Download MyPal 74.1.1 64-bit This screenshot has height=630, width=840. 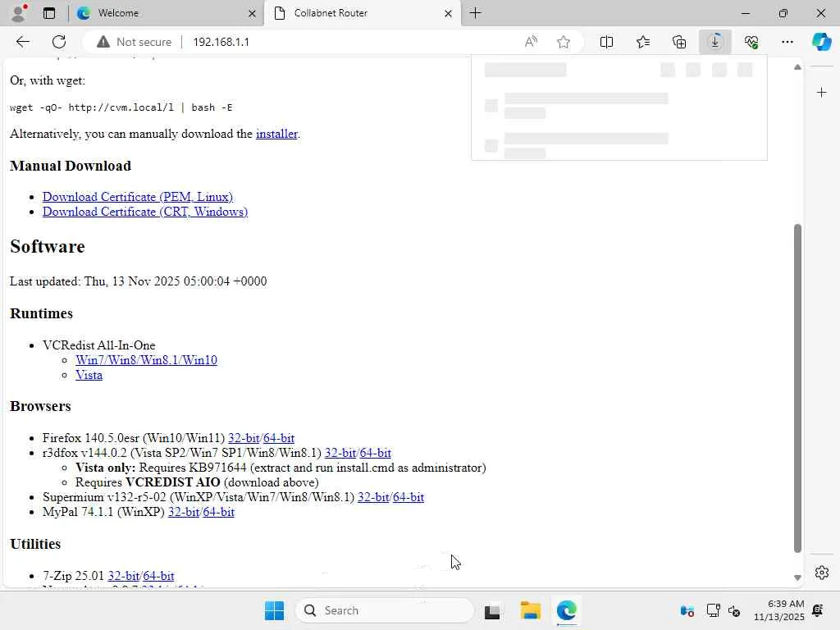[218, 512]
